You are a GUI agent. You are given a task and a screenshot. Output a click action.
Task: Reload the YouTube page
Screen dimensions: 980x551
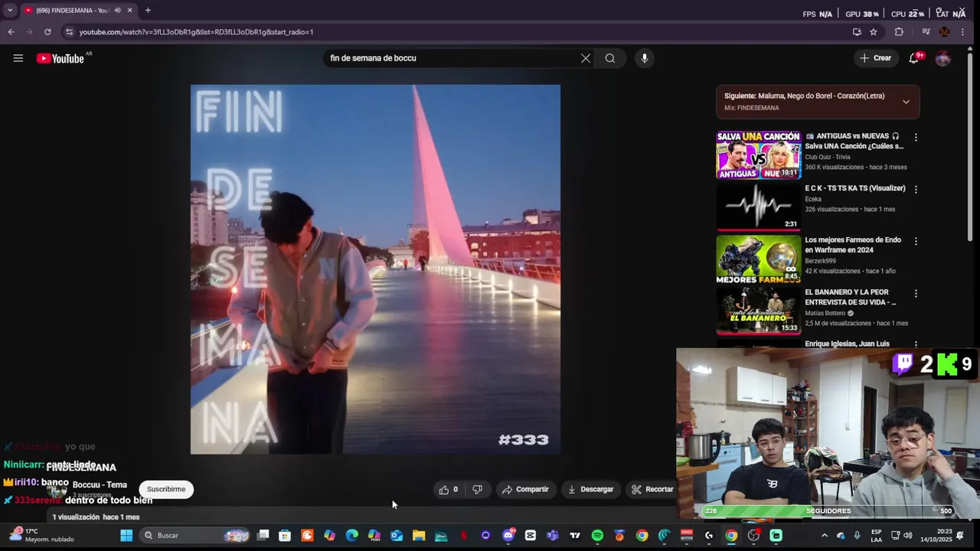pyautogui.click(x=47, y=32)
